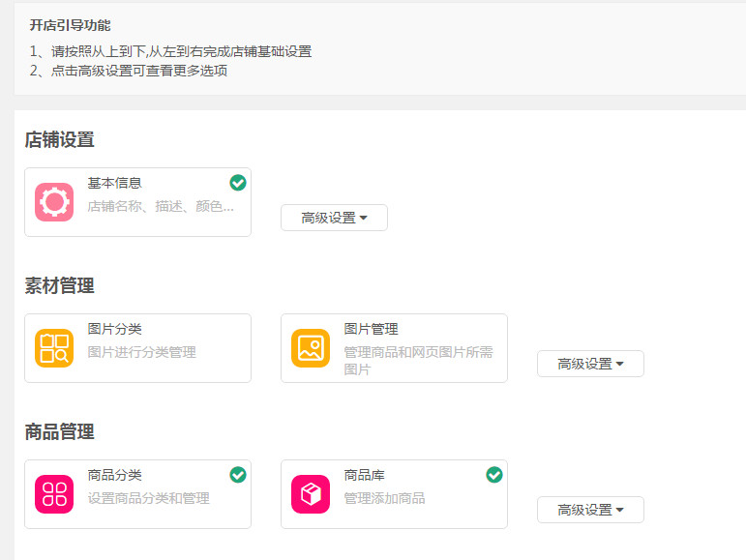Click the orange 图片管理 picture icon
The image size is (746, 560).
coord(311,348)
